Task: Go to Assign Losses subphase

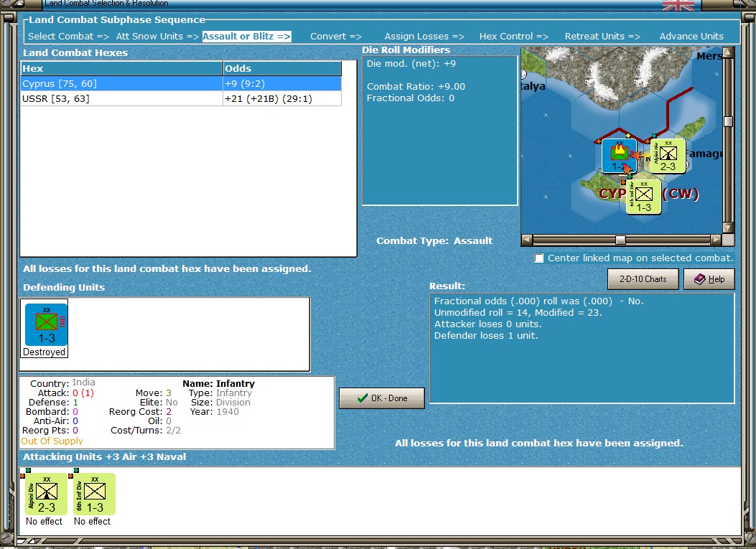Action: pyautogui.click(x=424, y=36)
